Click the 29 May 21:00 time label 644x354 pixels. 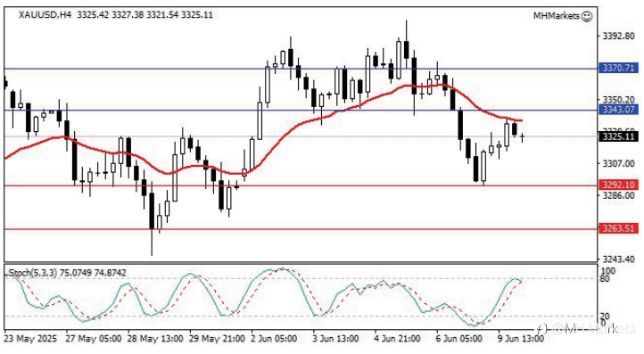217,339
